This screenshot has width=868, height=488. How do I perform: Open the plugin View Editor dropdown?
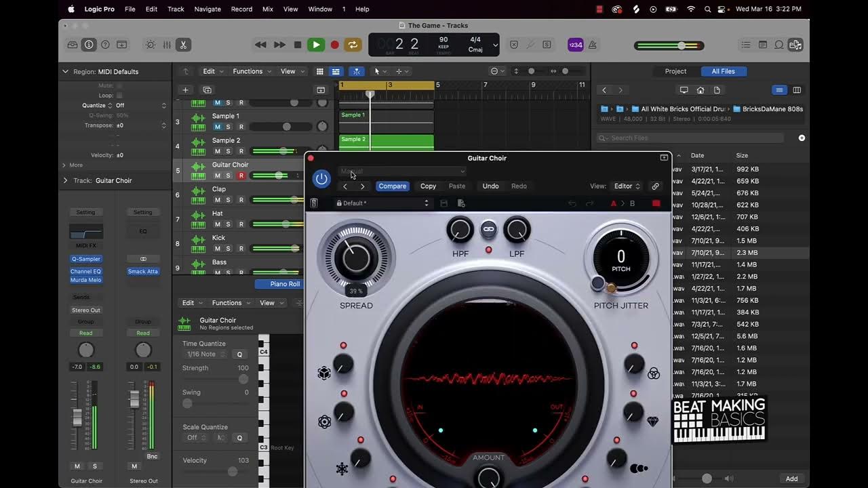tap(627, 186)
